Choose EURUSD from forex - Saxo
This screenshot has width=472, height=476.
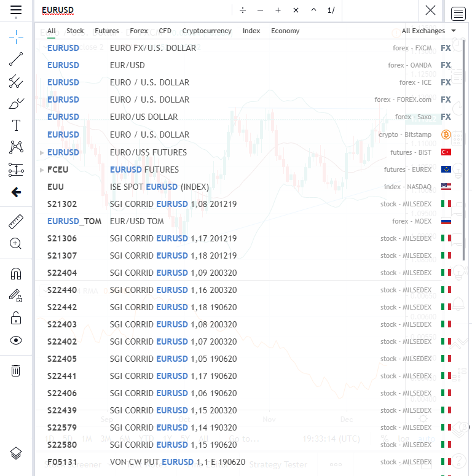click(248, 117)
